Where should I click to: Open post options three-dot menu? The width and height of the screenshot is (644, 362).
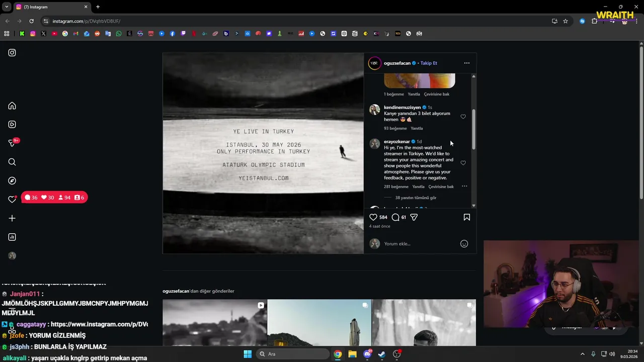[467, 63]
